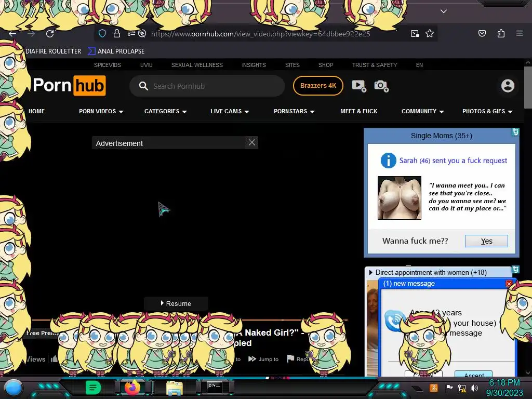This screenshot has width=532, height=399.
Task: Click Yes in the ad popup
Action: (486, 241)
